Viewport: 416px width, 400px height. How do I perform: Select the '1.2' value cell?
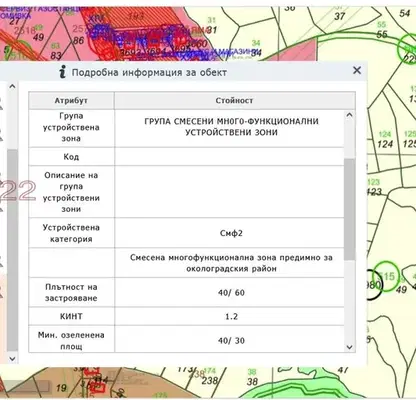[x=230, y=316]
